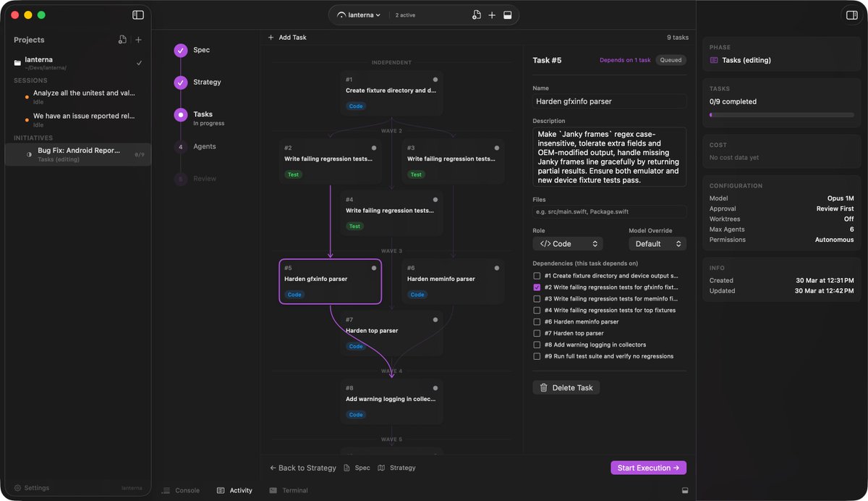
Task: Click the Start Execution button
Action: pos(648,468)
